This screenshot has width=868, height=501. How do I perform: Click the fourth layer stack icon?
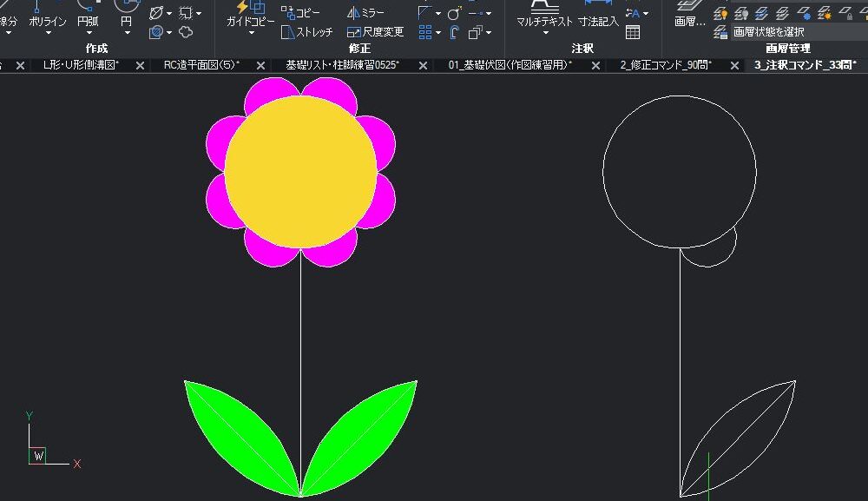(x=782, y=13)
